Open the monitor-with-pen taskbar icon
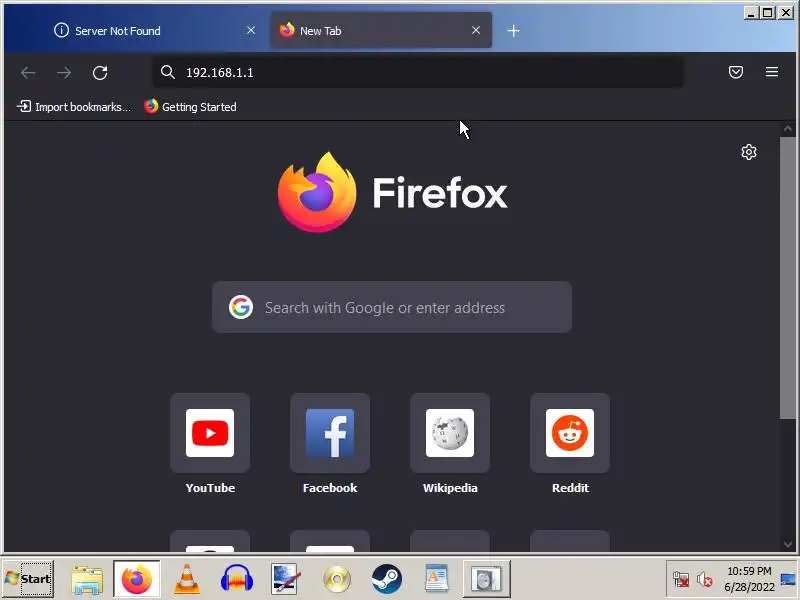800x600 pixels. point(286,580)
